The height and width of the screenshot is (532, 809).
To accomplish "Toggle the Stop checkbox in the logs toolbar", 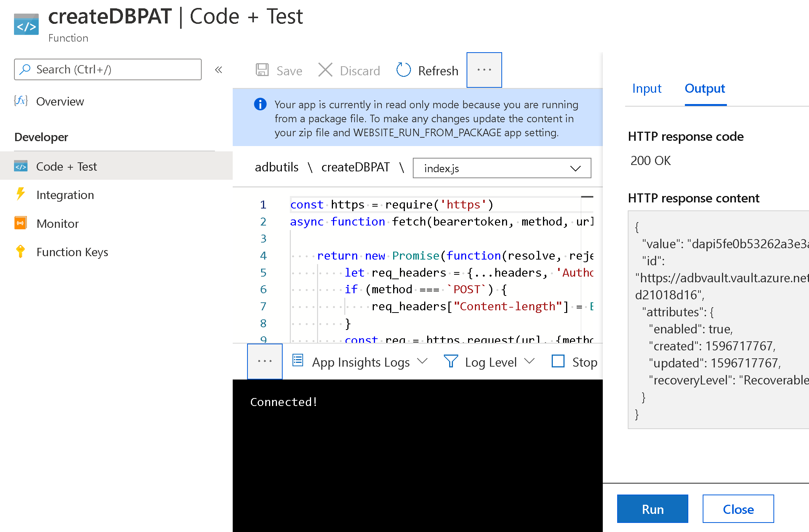I will pos(558,361).
